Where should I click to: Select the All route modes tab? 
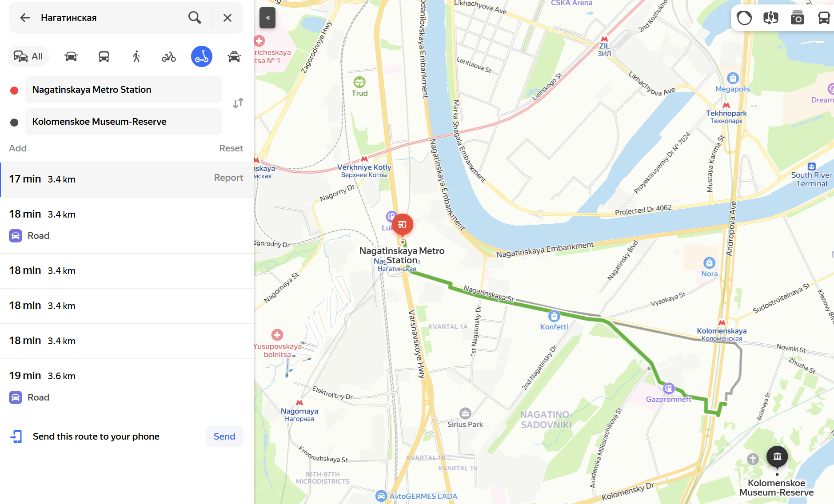(28, 56)
